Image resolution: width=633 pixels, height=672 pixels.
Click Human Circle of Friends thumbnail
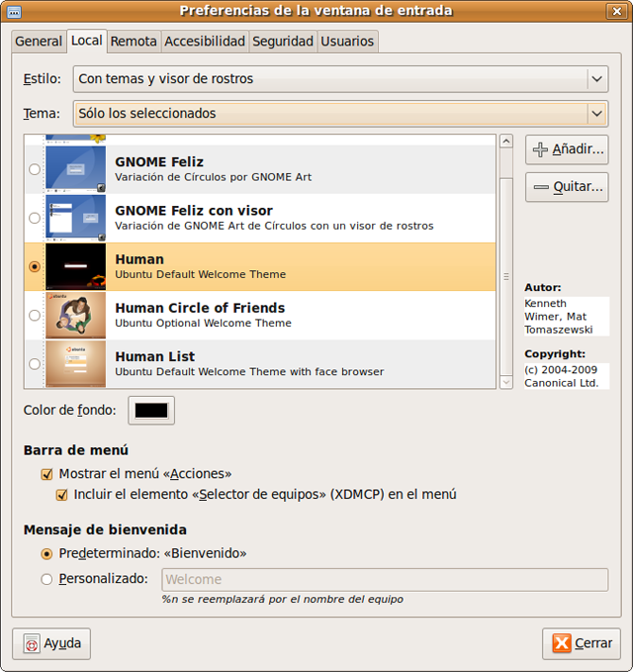76,315
